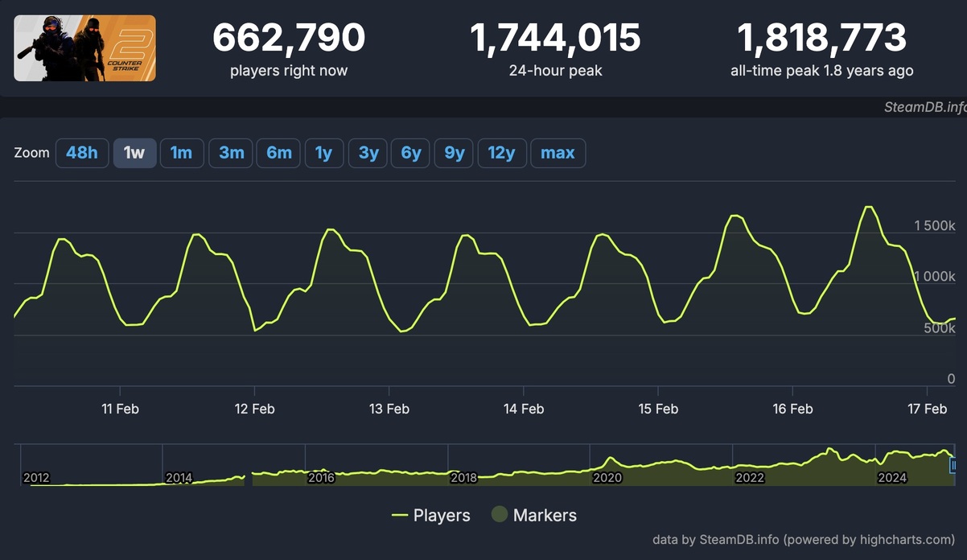Show full history with max zoom
Viewport: 967px width, 560px height.
point(558,153)
